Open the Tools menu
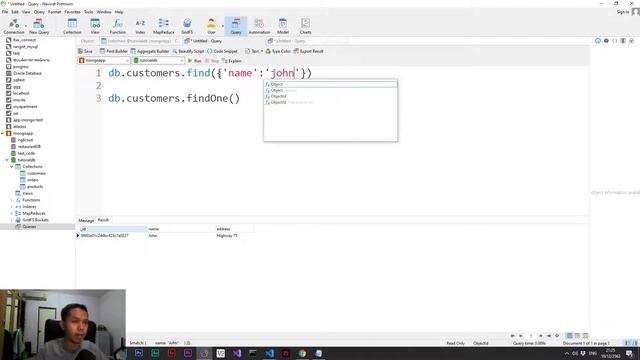 coord(88,12)
